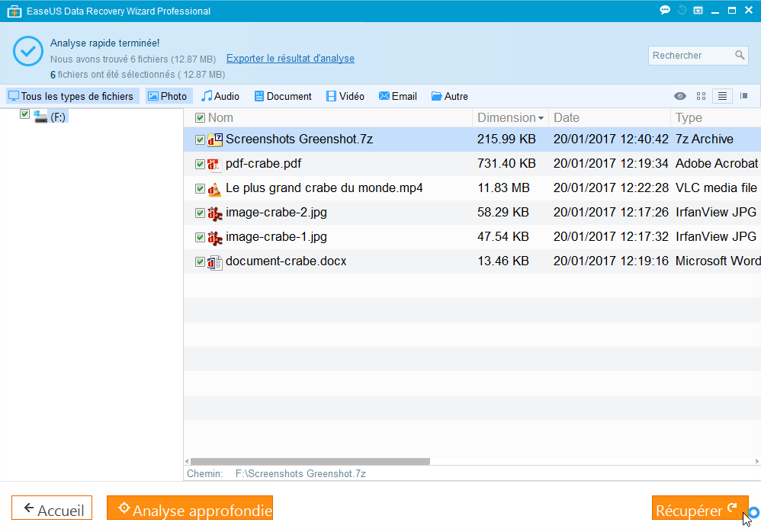
Task: Sort by the Nom column header
Action: click(x=221, y=118)
